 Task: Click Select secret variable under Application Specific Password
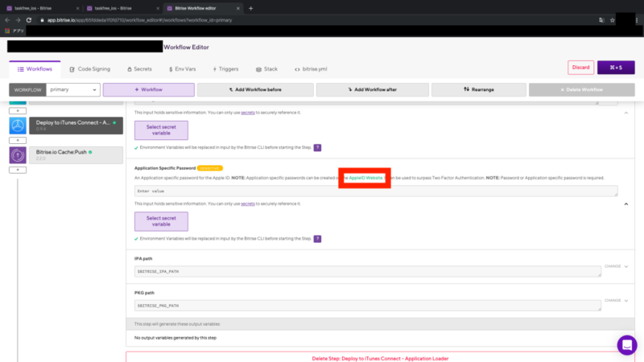pos(161,221)
